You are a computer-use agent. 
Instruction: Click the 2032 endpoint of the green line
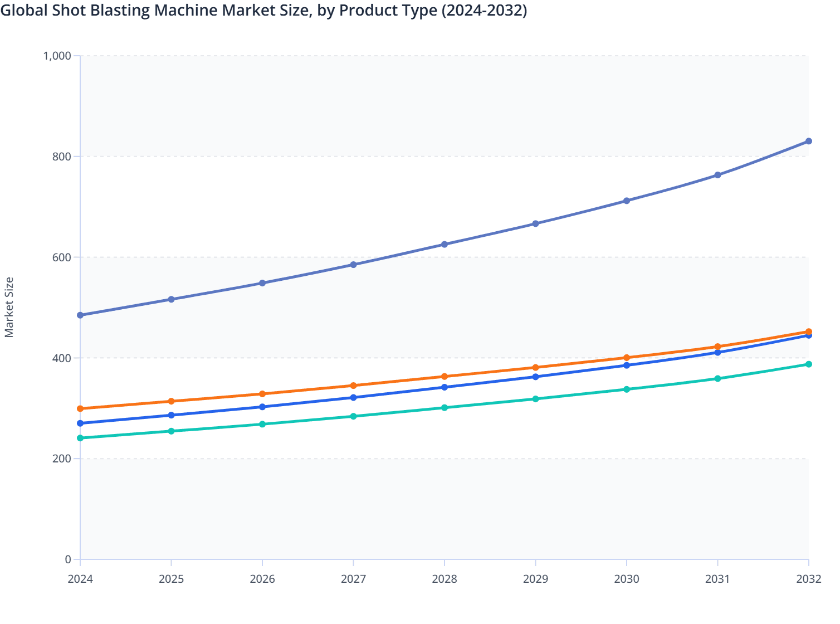(808, 364)
